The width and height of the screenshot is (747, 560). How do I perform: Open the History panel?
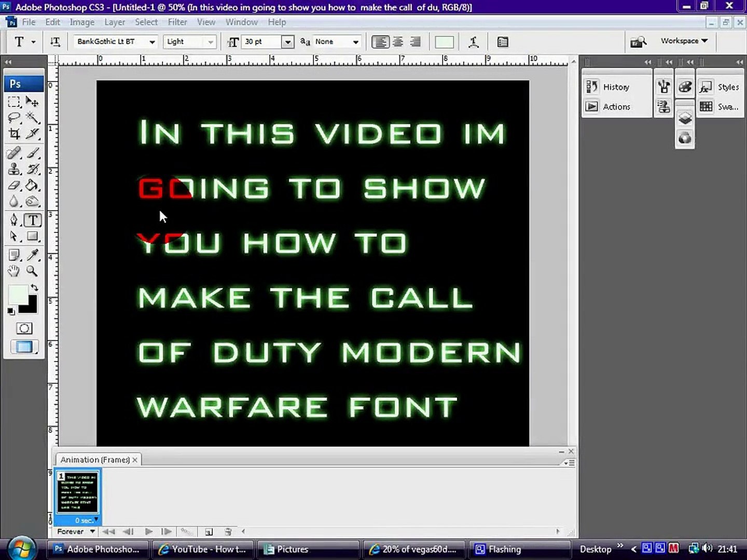coord(616,87)
